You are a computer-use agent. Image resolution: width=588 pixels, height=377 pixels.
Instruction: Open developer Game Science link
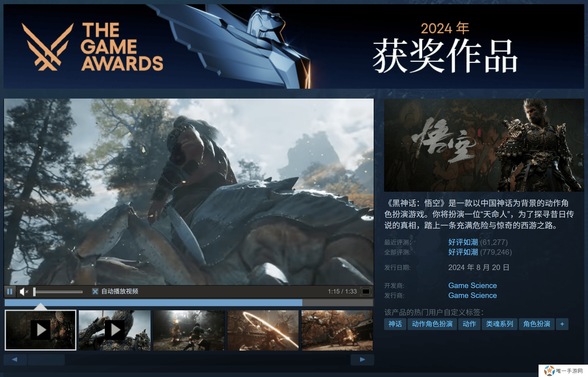tap(473, 286)
